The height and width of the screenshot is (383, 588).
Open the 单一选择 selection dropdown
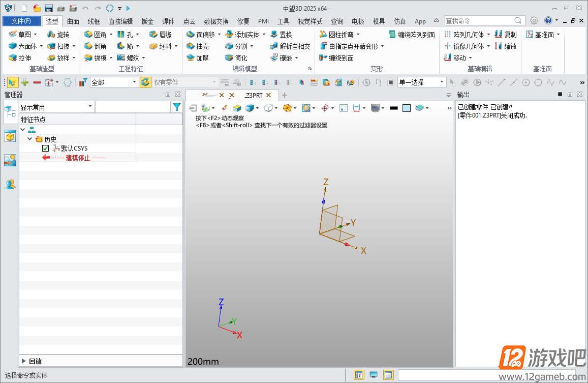tap(442, 82)
